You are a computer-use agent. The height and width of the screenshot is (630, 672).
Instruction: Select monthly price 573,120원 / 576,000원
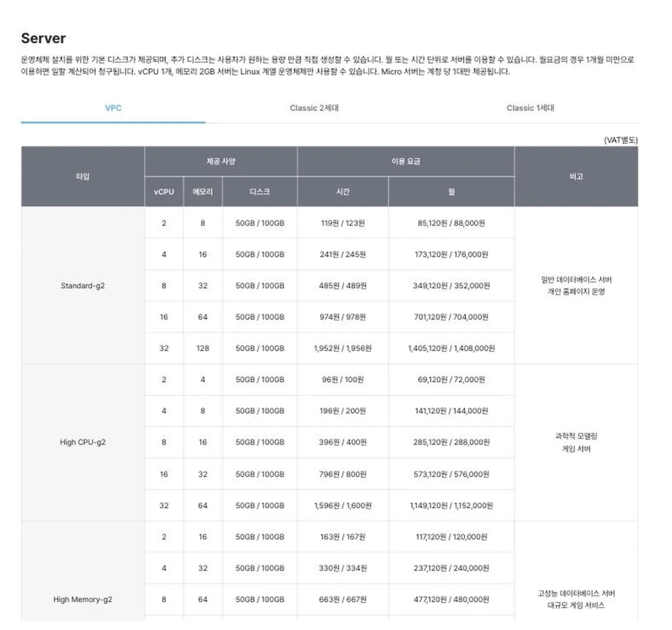point(451,474)
